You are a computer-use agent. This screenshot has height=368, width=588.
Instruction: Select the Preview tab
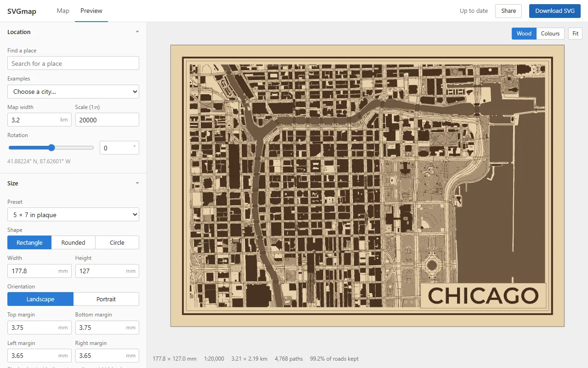pyautogui.click(x=91, y=11)
